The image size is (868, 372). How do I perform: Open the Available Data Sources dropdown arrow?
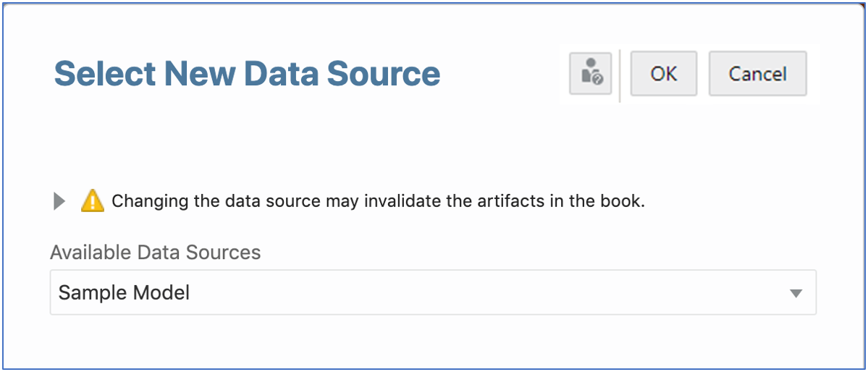796,293
